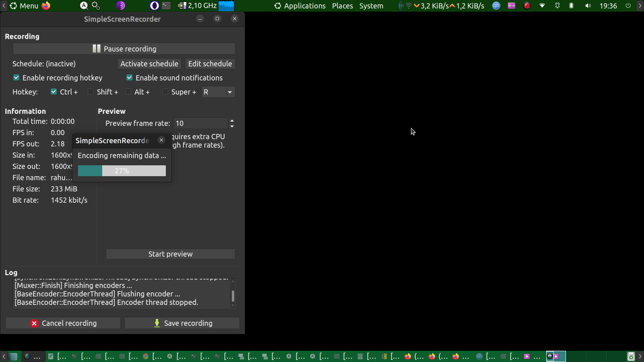Open the Places menu
Screen dimensions: 644x362
coord(343,6)
